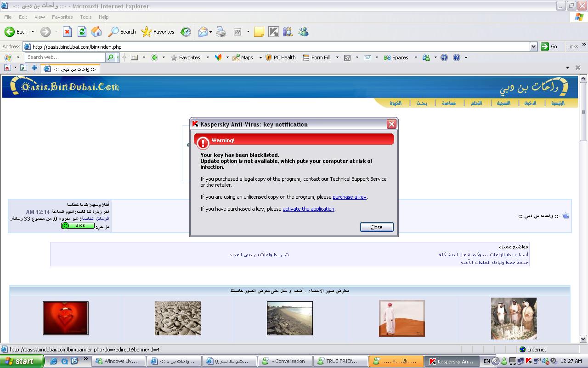This screenshot has height=368, width=588.
Task: Open the Search magnifier in toolbar
Action: 122,32
